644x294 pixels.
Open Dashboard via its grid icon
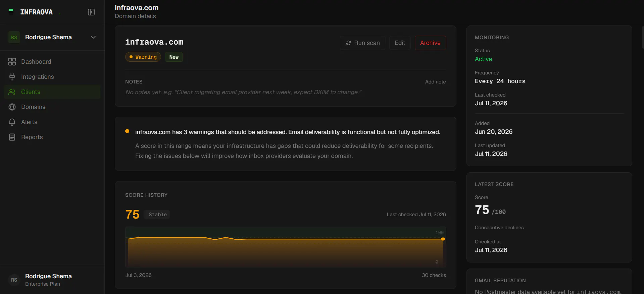tap(12, 62)
